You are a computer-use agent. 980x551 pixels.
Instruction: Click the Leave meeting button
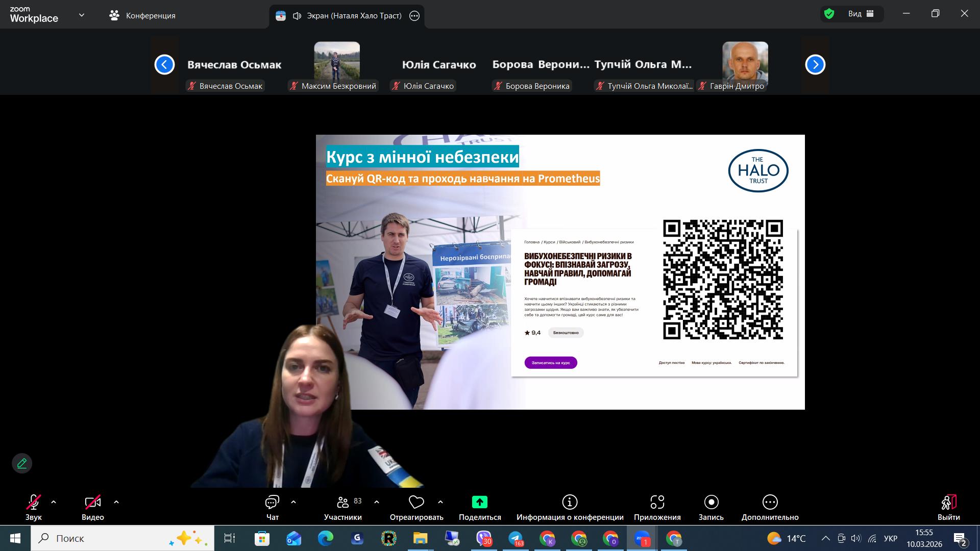click(x=948, y=503)
